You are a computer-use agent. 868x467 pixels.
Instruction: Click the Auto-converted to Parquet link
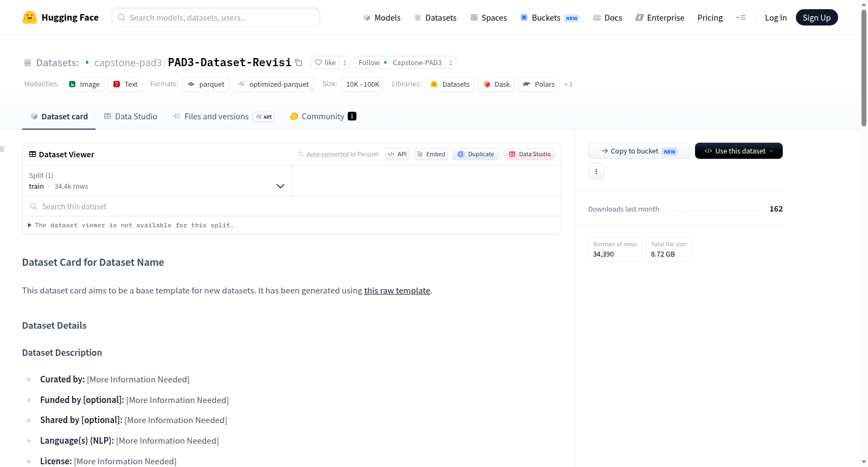[342, 154]
